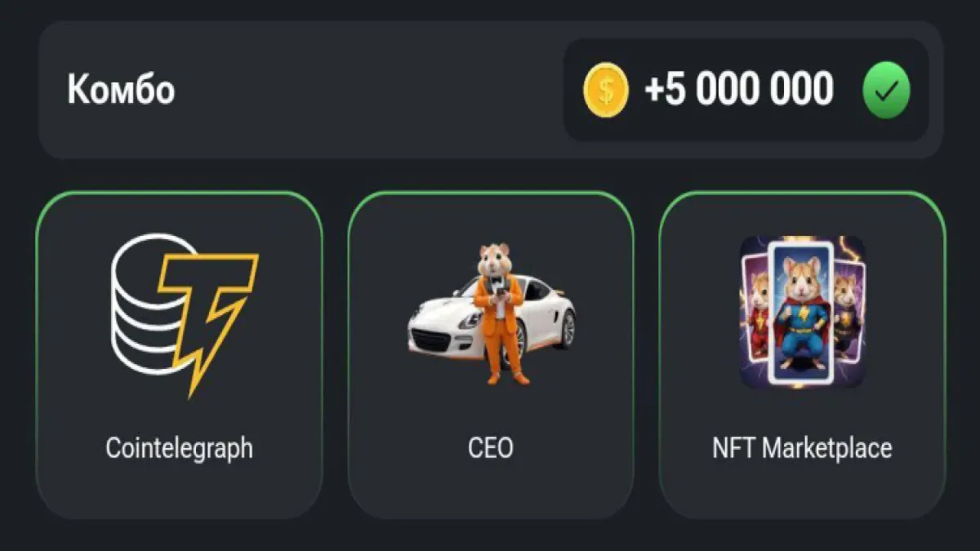This screenshot has width=980, height=551.
Task: Click the gold dollar coin icon
Action: (605, 90)
